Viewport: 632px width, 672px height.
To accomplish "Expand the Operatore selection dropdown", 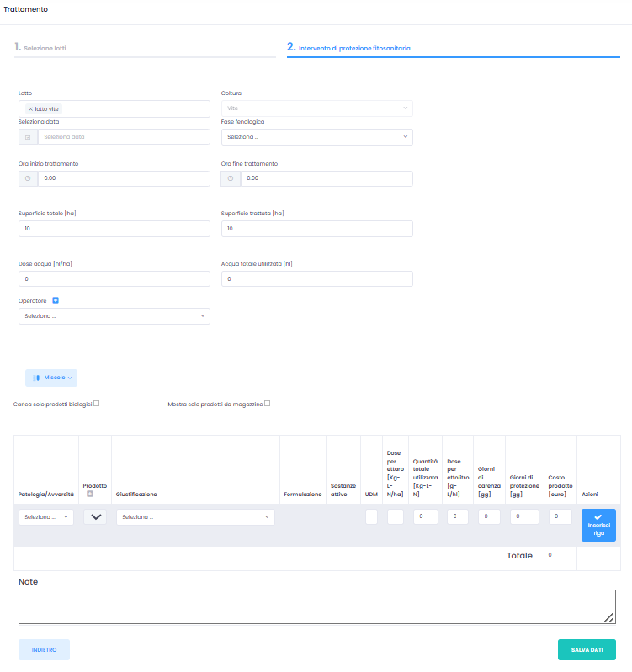I will tap(114, 316).
